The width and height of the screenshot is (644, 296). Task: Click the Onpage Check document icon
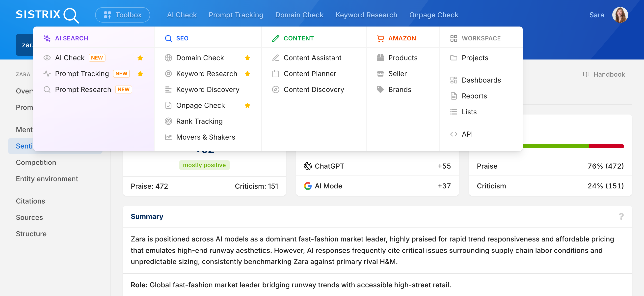[168, 105]
